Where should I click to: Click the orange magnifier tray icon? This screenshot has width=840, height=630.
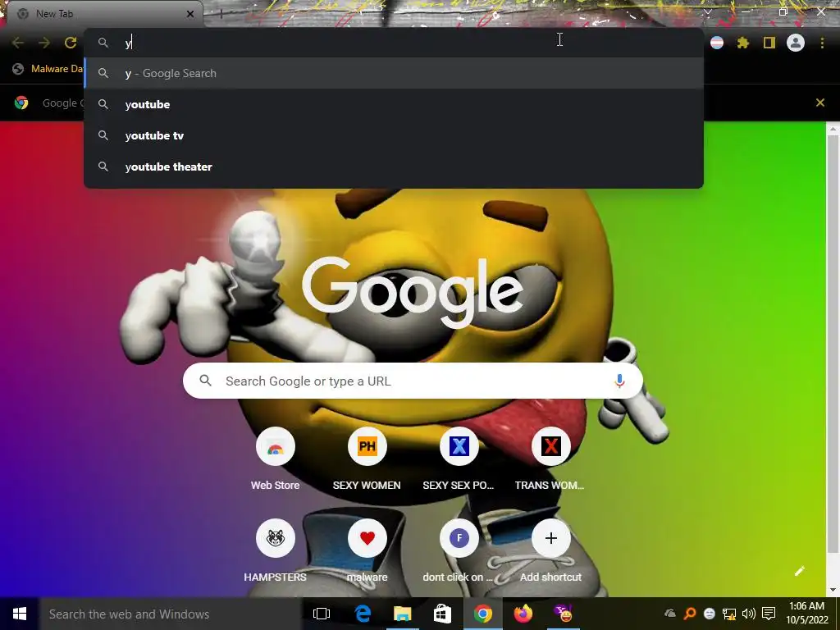689,614
